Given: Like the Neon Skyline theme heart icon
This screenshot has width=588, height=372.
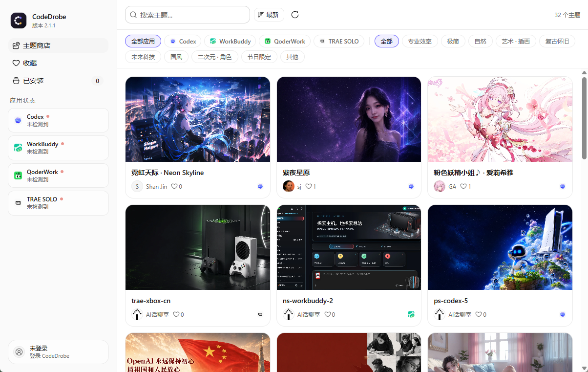Looking at the screenshot, I should click(174, 186).
